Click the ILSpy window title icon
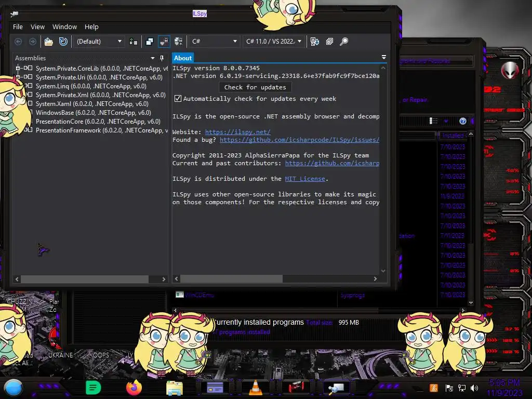Viewport: 532px width, 399px height. tap(14, 14)
